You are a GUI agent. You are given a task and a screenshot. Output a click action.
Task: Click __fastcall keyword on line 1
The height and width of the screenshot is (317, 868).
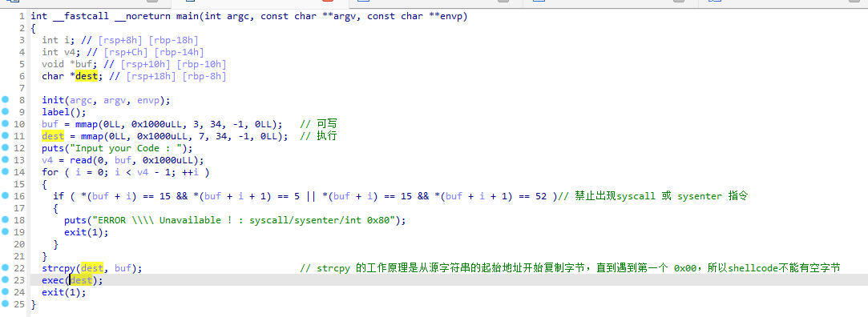point(81,16)
